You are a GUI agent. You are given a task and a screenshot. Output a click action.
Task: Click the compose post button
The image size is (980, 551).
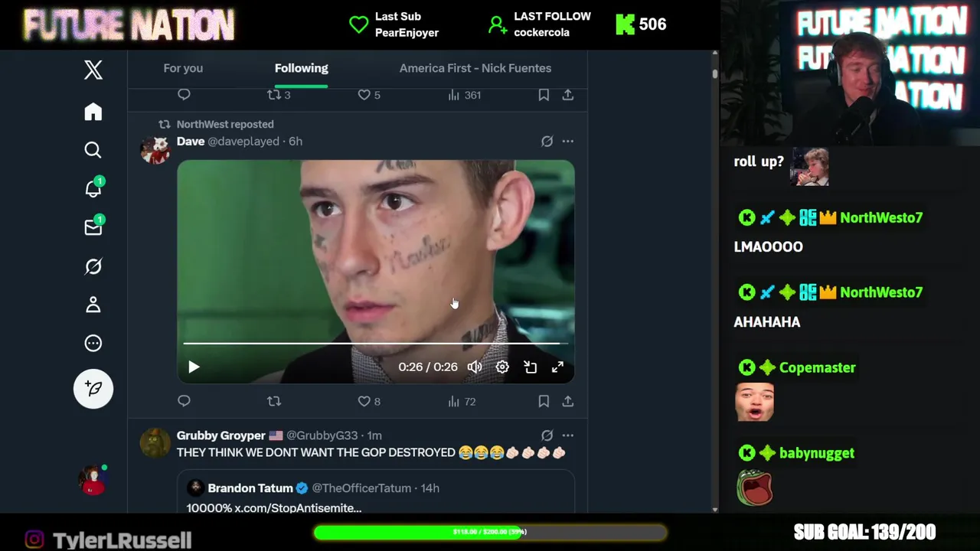click(x=93, y=389)
